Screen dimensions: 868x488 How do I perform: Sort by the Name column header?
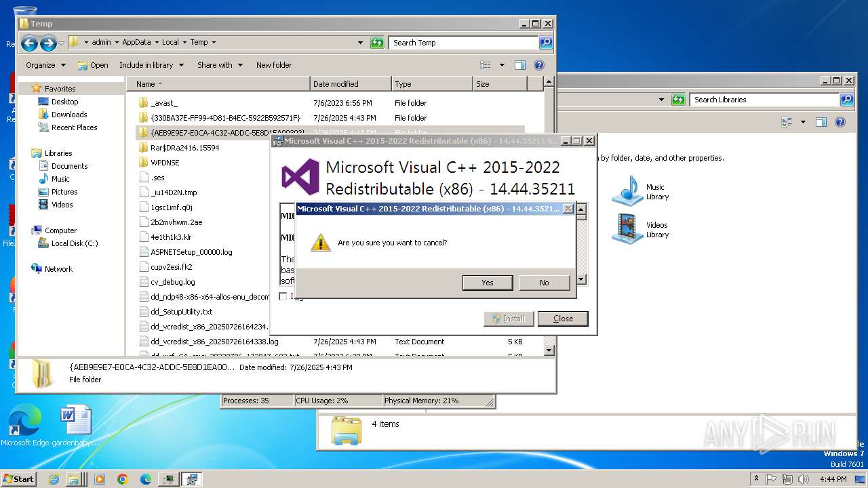pyautogui.click(x=218, y=84)
